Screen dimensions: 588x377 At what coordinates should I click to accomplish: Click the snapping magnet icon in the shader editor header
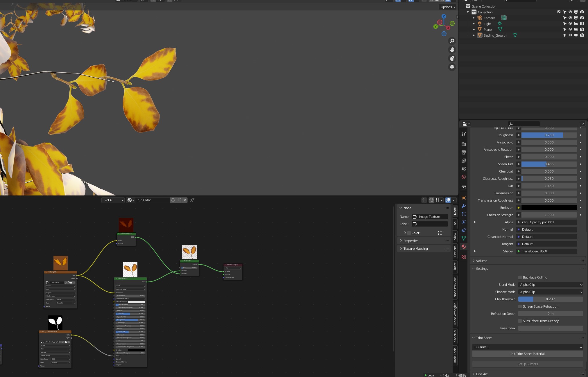pyautogui.click(x=432, y=200)
